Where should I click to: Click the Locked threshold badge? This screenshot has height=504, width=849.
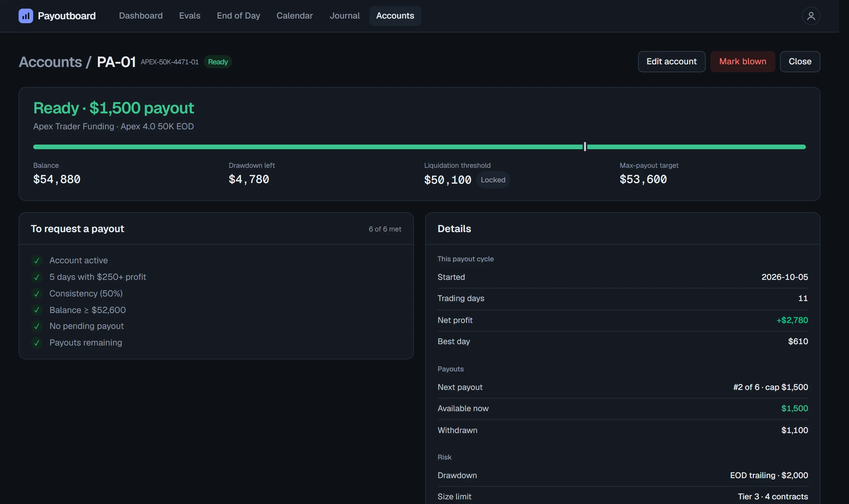click(493, 180)
